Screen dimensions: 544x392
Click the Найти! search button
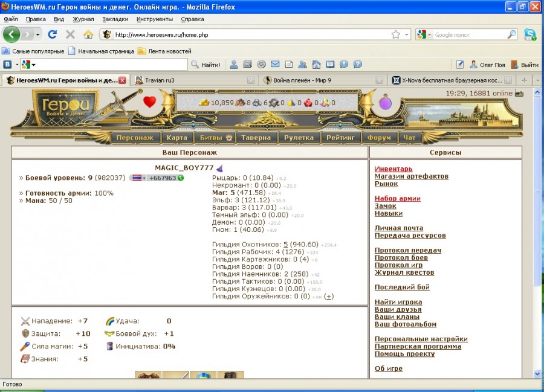click(206, 65)
